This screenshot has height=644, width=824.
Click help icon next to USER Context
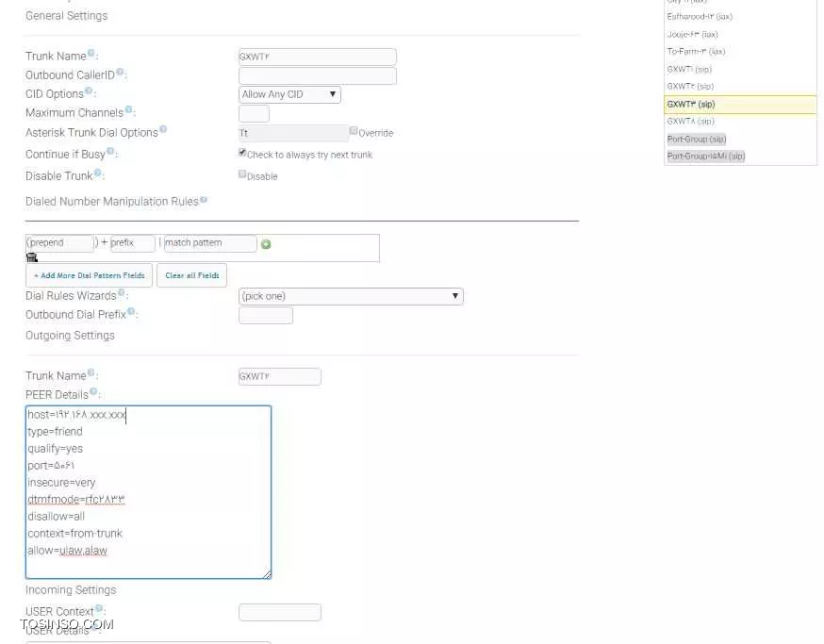99,608
